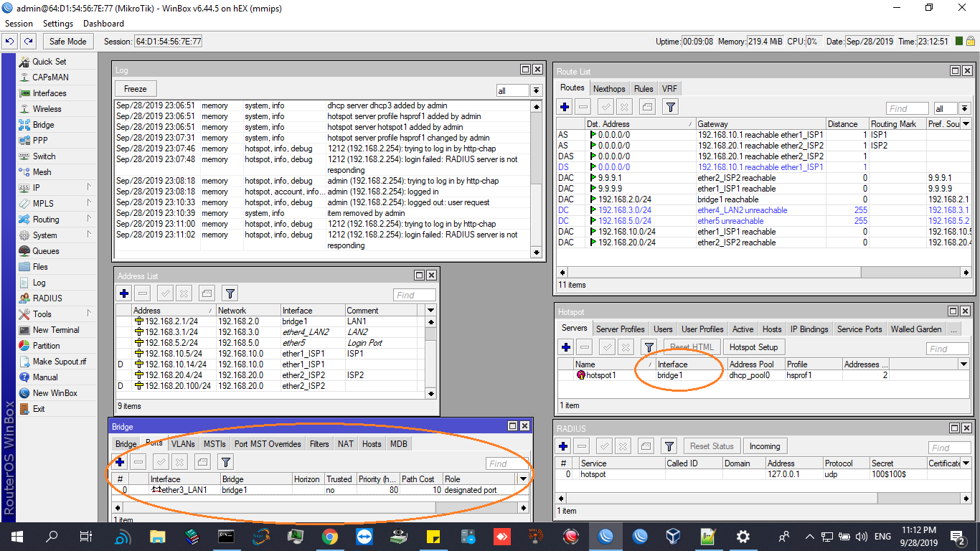Click the Log window vertical scrollbar
The height and width of the screenshot is (551, 980).
pyautogui.click(x=536, y=179)
